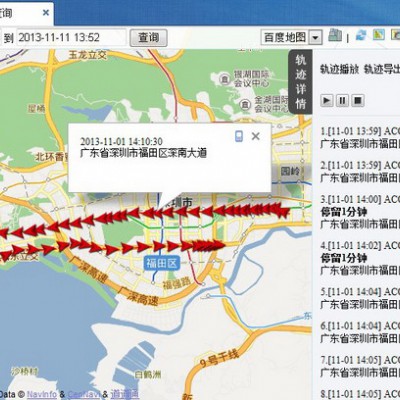Viewport: 400px width, 400px height.
Task: Click the 停留1分钟 note under record 3
Action: point(343,212)
